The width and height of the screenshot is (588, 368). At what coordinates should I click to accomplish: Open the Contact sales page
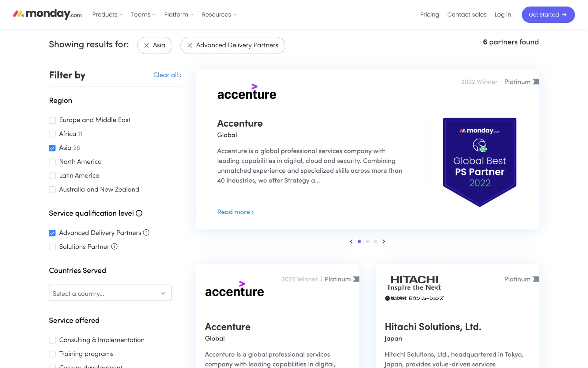pos(467,15)
